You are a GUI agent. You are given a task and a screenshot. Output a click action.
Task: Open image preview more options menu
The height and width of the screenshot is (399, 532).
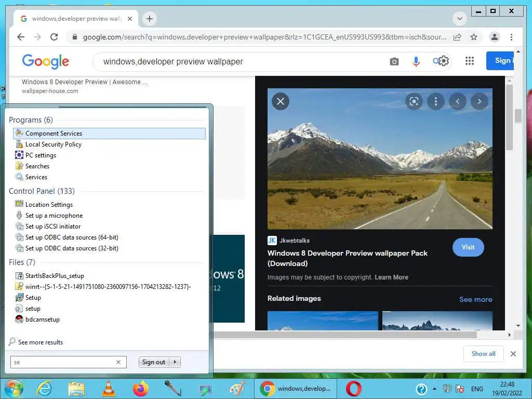(x=436, y=101)
